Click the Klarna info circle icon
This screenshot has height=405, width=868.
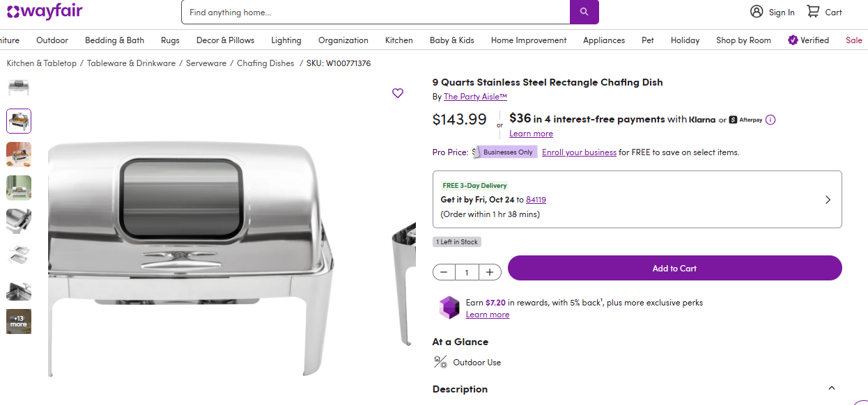point(770,120)
